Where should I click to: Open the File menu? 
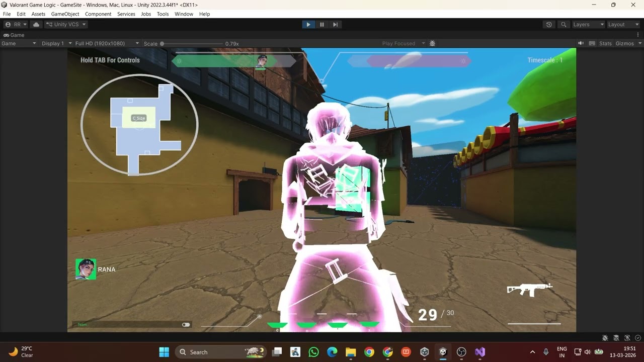7,14
